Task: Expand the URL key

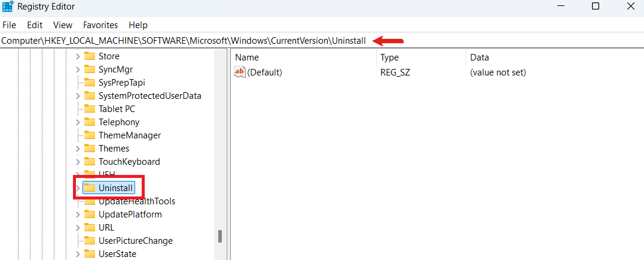Action: point(78,228)
